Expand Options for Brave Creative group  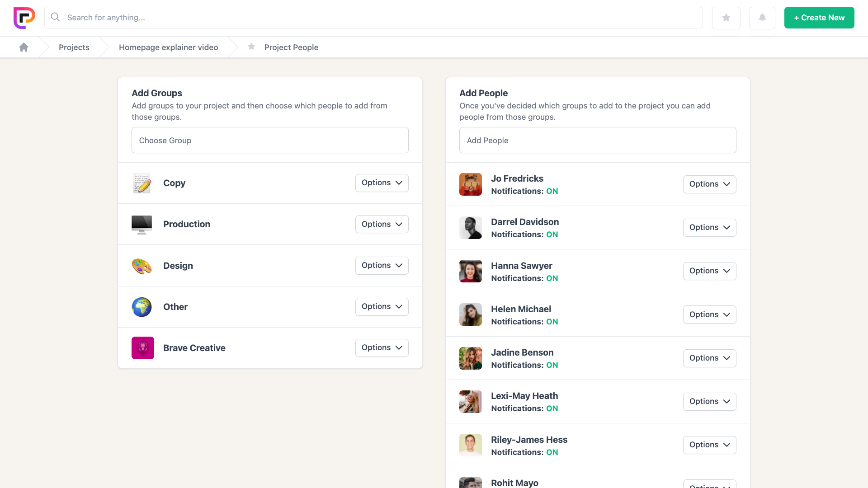point(382,348)
